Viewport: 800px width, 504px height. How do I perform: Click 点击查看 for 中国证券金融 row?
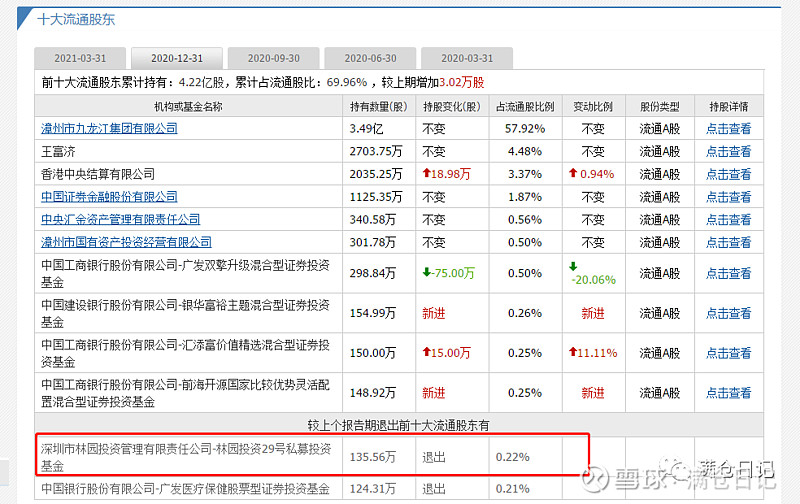(x=729, y=197)
